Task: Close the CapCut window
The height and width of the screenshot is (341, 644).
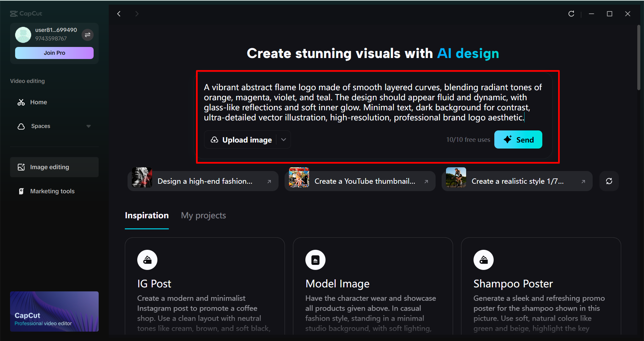Action: click(x=628, y=14)
